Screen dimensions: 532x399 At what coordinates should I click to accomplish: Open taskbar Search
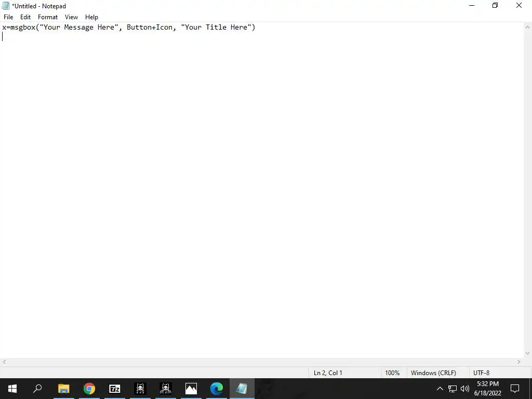[37, 389]
